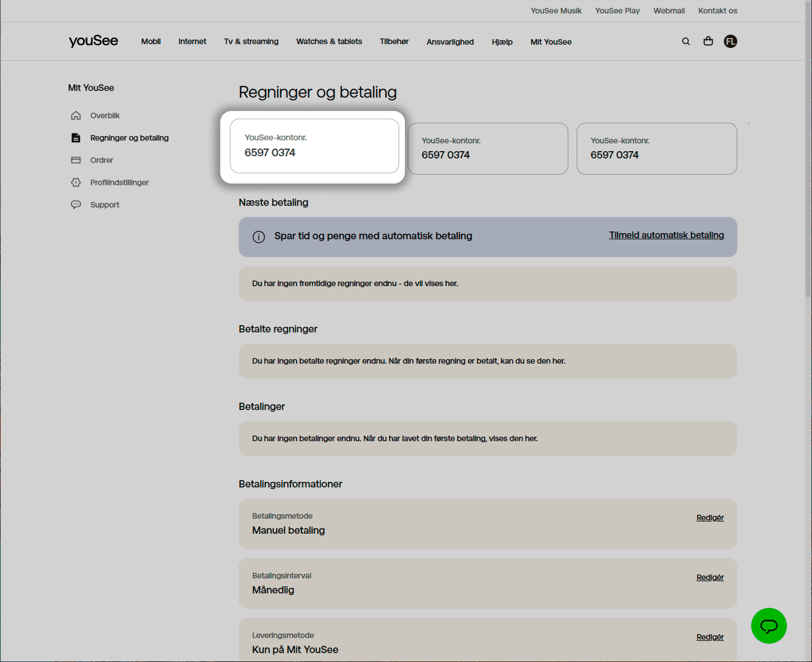Edit Betalingsmetode via its Redigér link
The image size is (812, 662).
[710, 518]
